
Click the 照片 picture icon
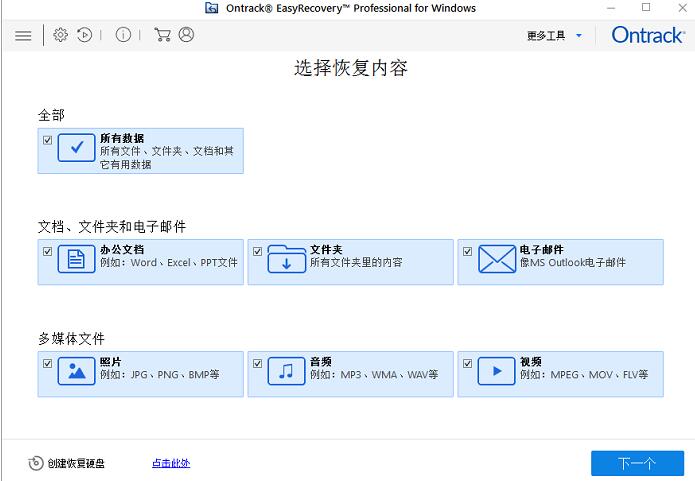tap(76, 371)
